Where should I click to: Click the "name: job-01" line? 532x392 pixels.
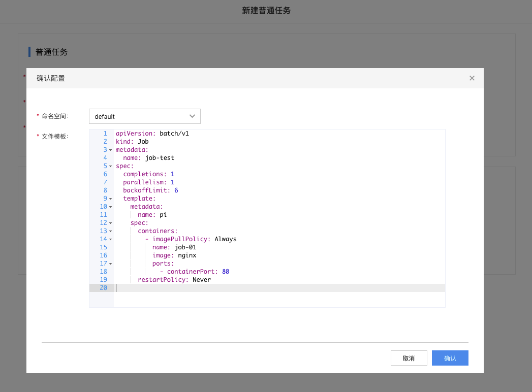point(174,248)
